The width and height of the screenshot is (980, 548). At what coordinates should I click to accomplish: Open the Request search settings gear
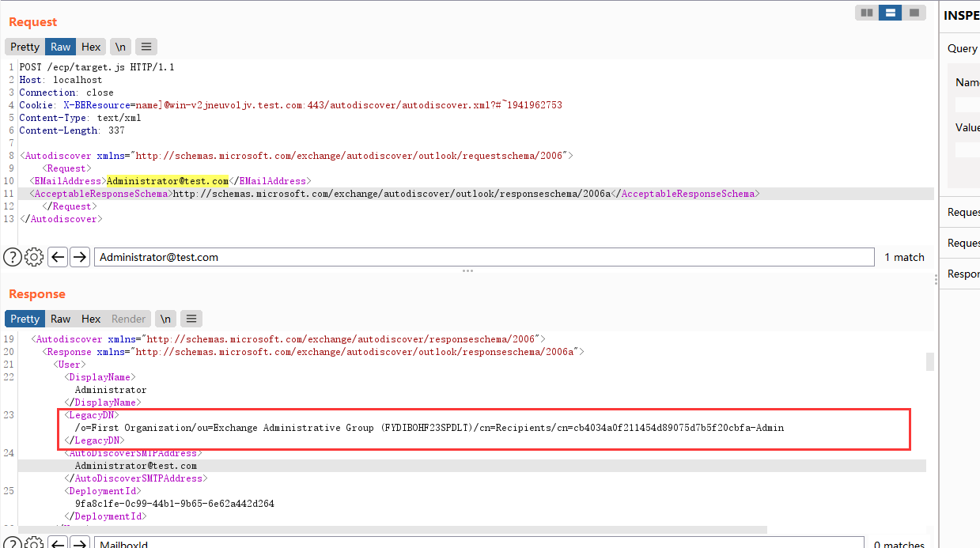(33, 256)
